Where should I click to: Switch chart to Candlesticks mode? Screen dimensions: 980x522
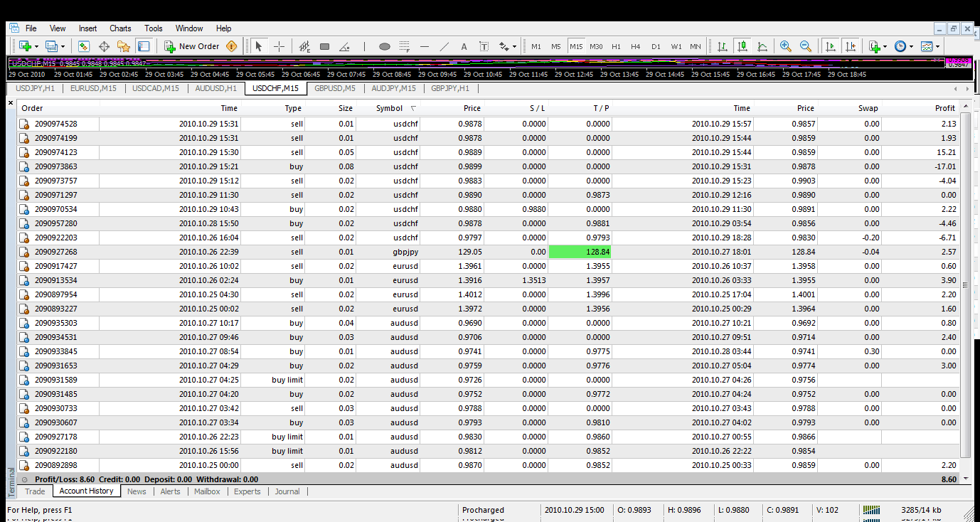pos(742,46)
